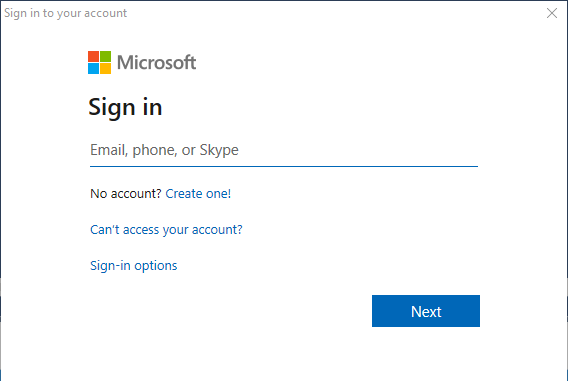This screenshot has width=568, height=381.
Task: Click the Microsoft four-square logo
Action: 99,62
